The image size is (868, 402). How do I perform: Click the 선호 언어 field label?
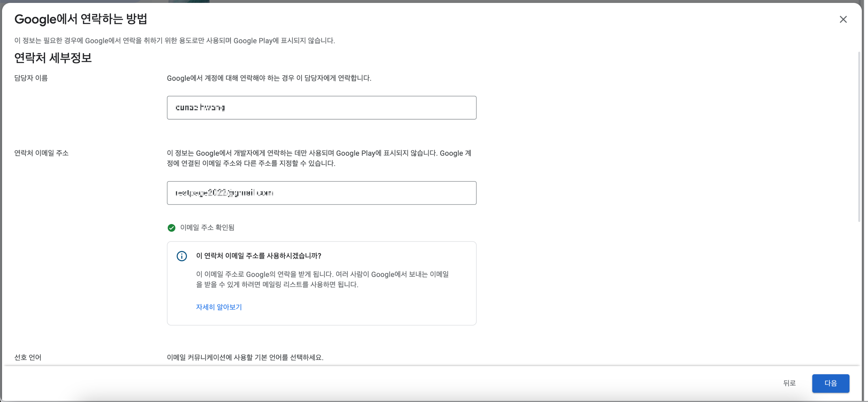[27, 357]
